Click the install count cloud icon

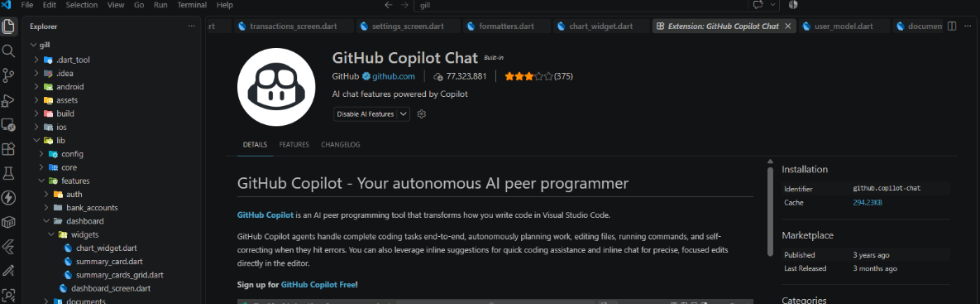(438, 76)
